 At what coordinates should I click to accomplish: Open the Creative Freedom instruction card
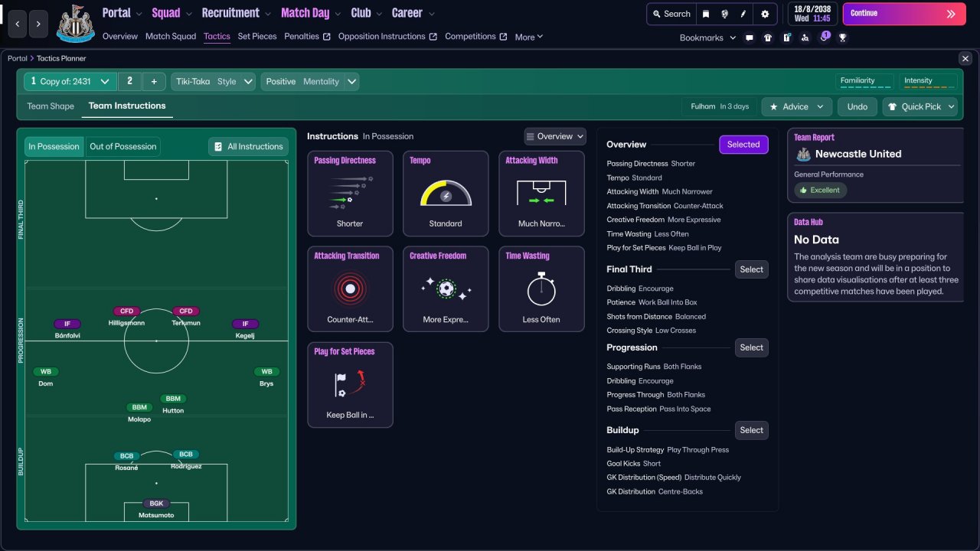pos(446,289)
